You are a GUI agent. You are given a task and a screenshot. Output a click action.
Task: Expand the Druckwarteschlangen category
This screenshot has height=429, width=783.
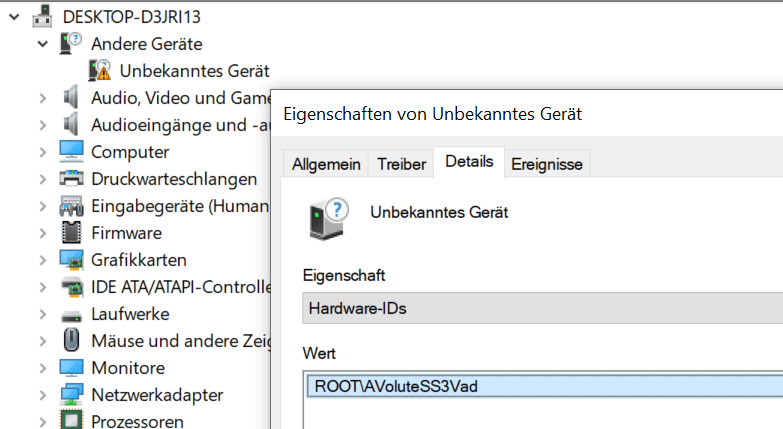(43, 179)
